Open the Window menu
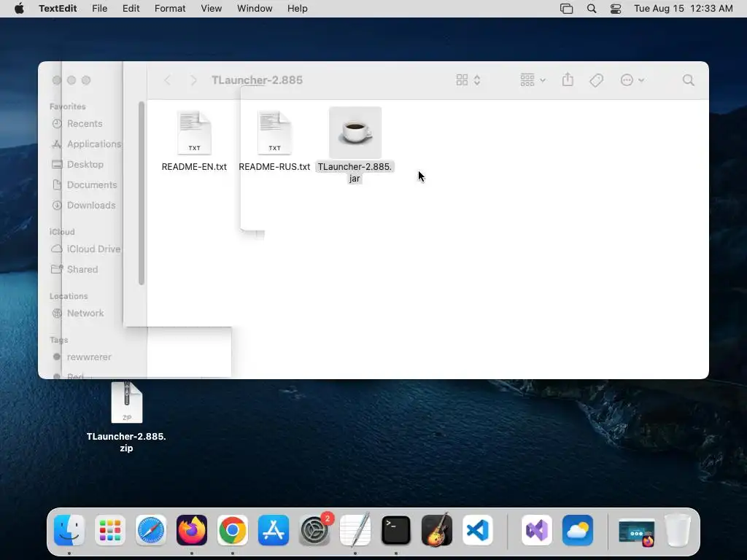This screenshot has width=747, height=560. click(x=255, y=9)
